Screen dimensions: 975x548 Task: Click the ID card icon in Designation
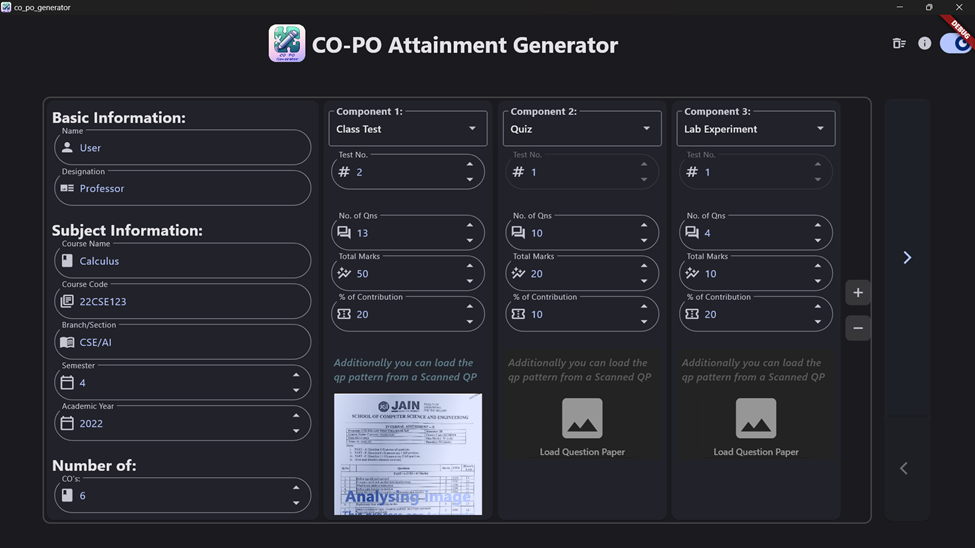pos(67,188)
